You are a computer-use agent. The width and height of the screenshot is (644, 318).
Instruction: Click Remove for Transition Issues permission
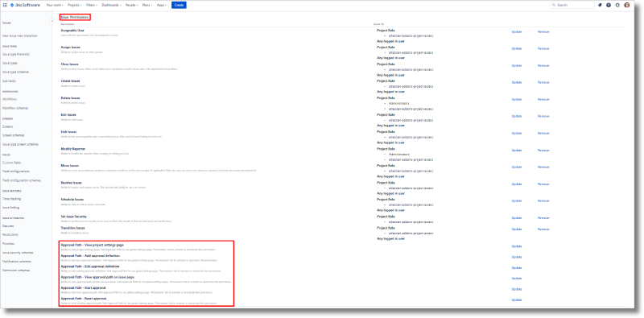pyautogui.click(x=543, y=229)
